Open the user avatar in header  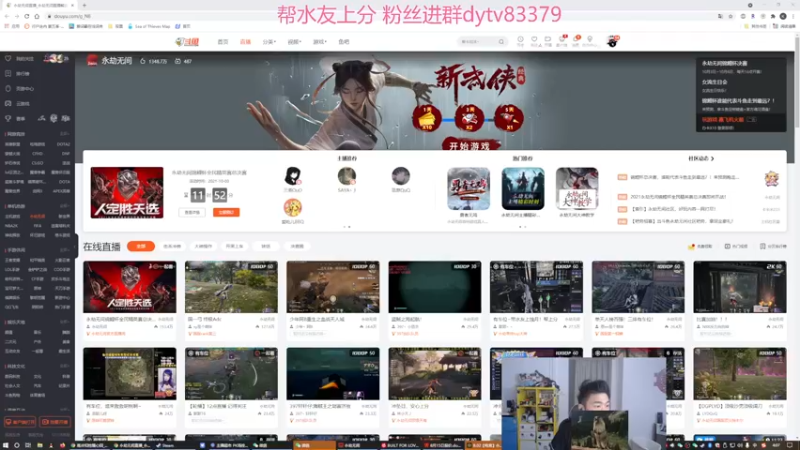click(612, 42)
